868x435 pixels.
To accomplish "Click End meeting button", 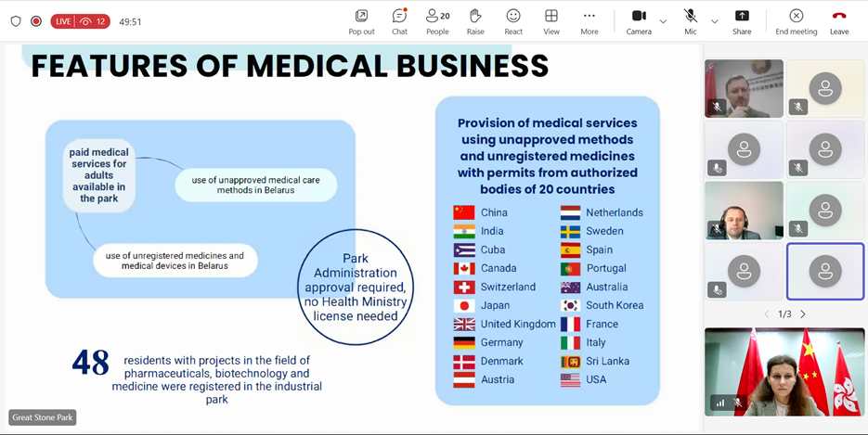I will pos(796,22).
